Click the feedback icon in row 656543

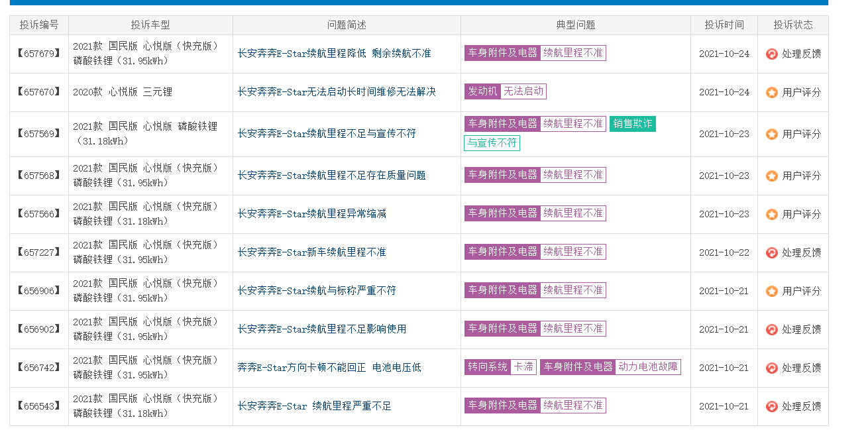pyautogui.click(x=772, y=406)
